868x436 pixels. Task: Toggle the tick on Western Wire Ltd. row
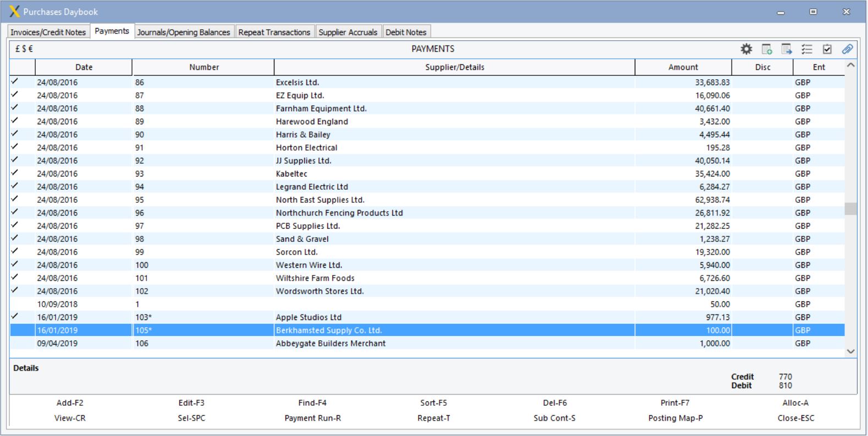[x=15, y=264]
